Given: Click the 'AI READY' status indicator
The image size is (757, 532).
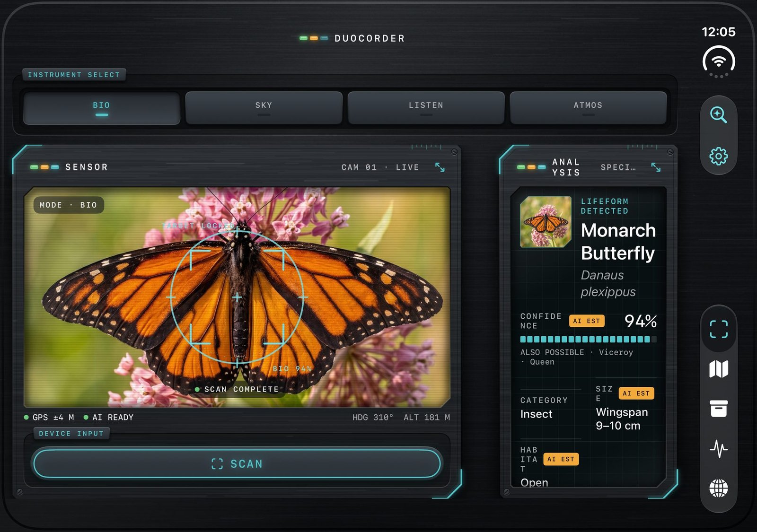Looking at the screenshot, I should pyautogui.click(x=108, y=418).
